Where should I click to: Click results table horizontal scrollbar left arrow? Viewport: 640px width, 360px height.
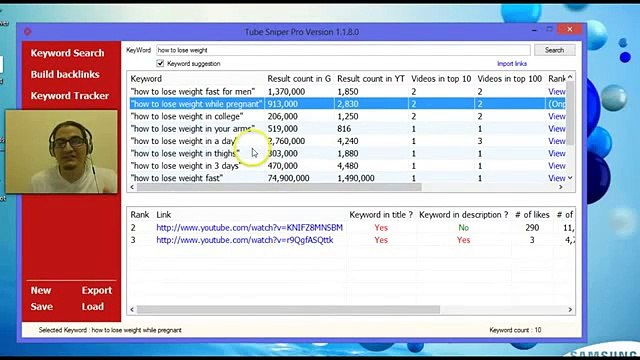(132, 310)
